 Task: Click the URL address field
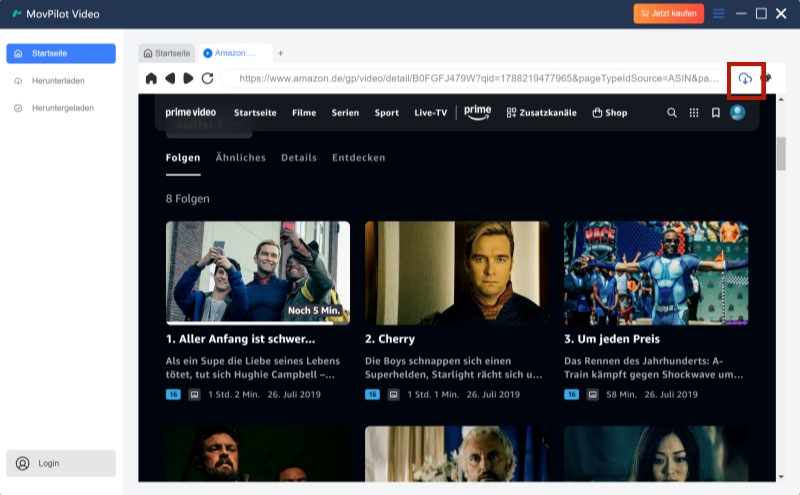point(474,79)
